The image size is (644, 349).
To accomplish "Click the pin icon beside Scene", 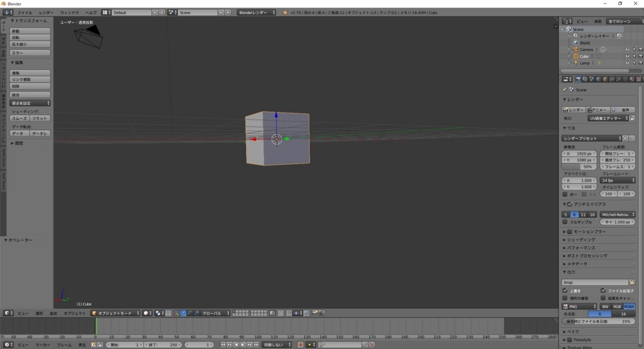I will click(565, 89).
